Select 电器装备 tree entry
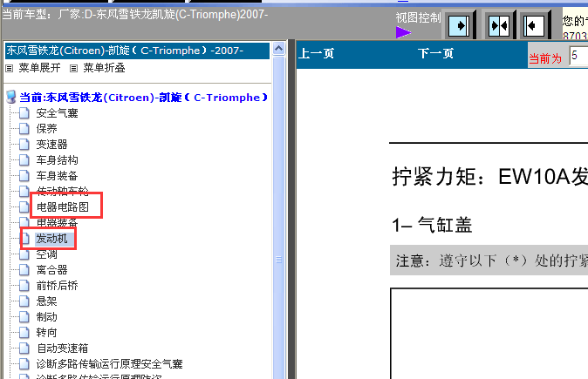Screen dimensions: 588x379 tap(57, 222)
